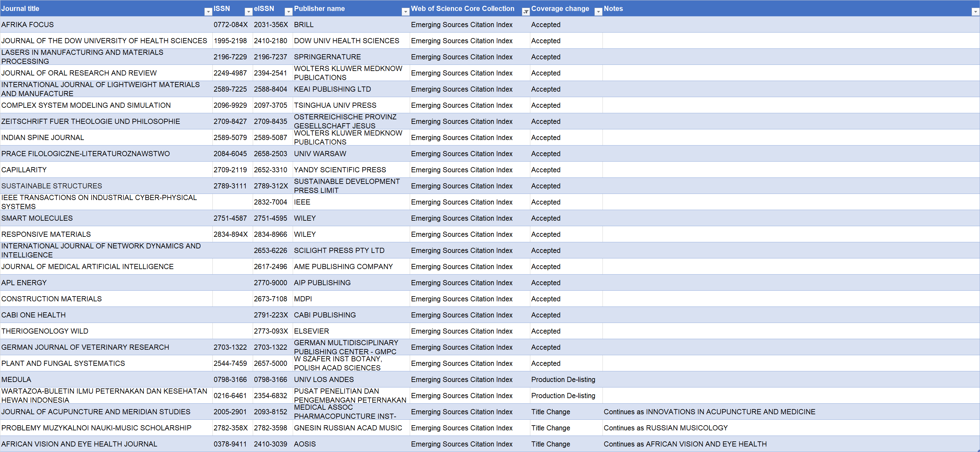Open the Notes column filter dropdown

pyautogui.click(x=975, y=12)
